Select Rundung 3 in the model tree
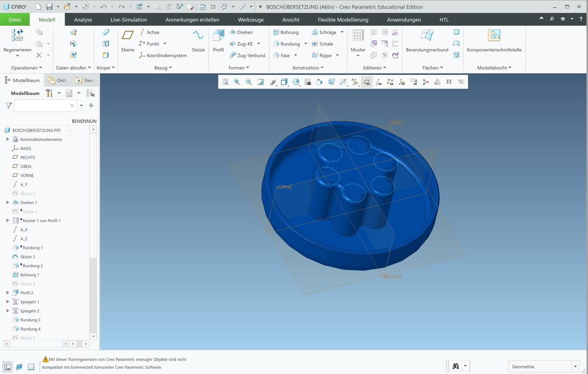 (x=30, y=320)
